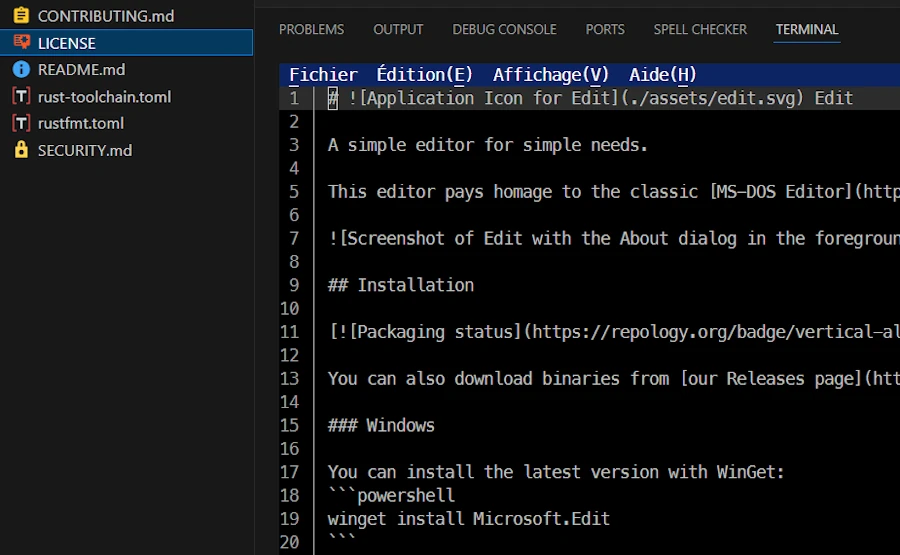Viewport: 900px width, 555px height.
Task: Open the Édition menu
Action: 424,75
